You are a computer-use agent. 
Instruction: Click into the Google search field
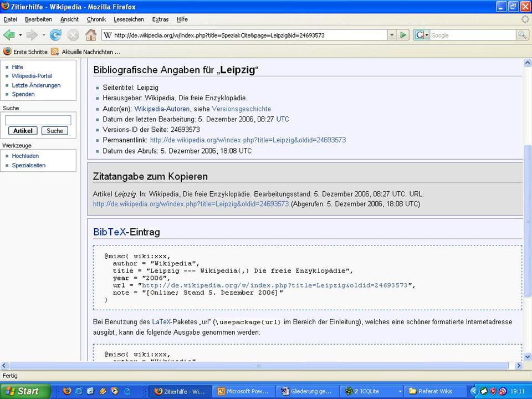click(473, 35)
